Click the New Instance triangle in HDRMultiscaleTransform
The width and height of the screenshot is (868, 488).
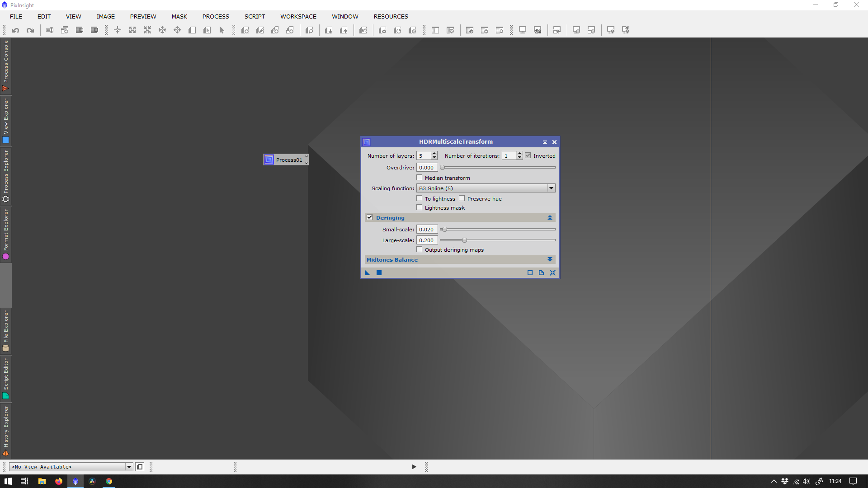pos(368,273)
